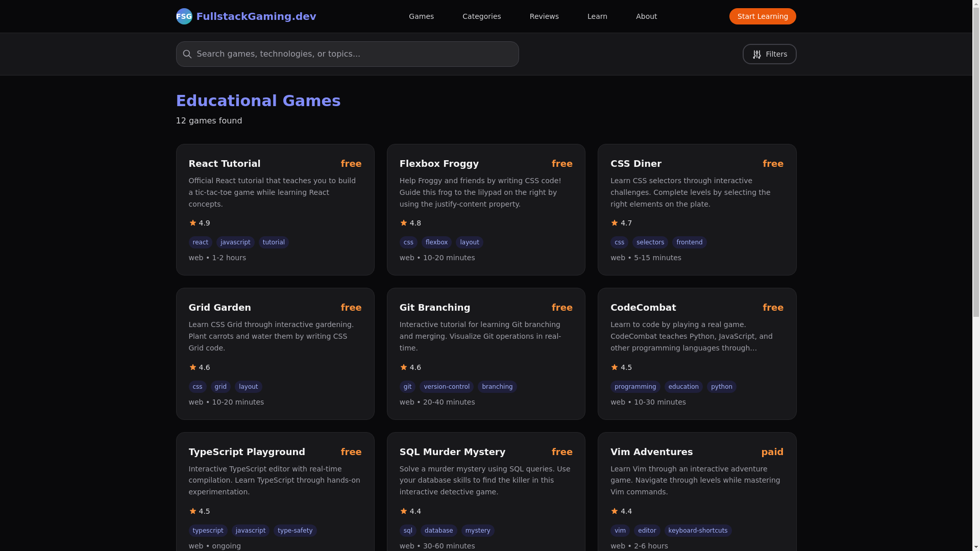
Task: Click the tutorial tag on React Tutorial
Action: pyautogui.click(x=274, y=242)
